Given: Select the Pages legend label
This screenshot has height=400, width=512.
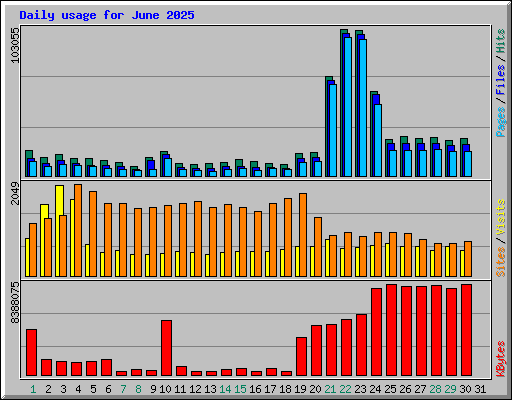Looking at the screenshot, I should [x=500, y=122].
